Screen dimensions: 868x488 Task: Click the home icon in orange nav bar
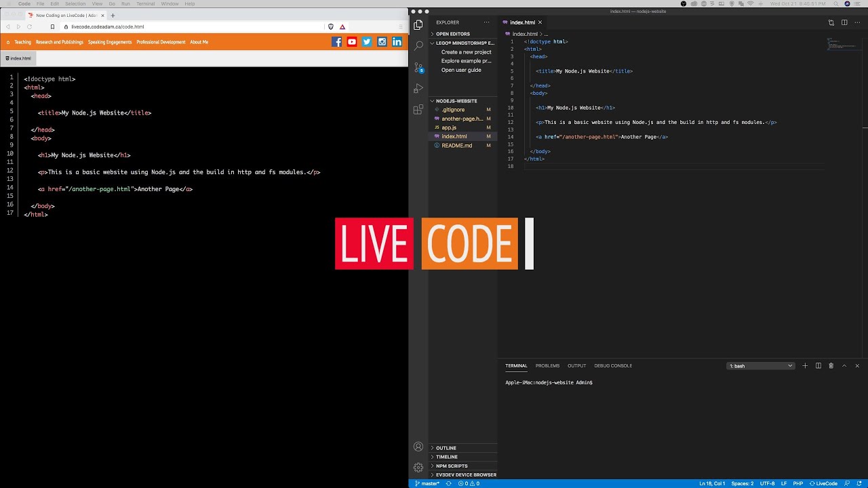pyautogui.click(x=8, y=42)
